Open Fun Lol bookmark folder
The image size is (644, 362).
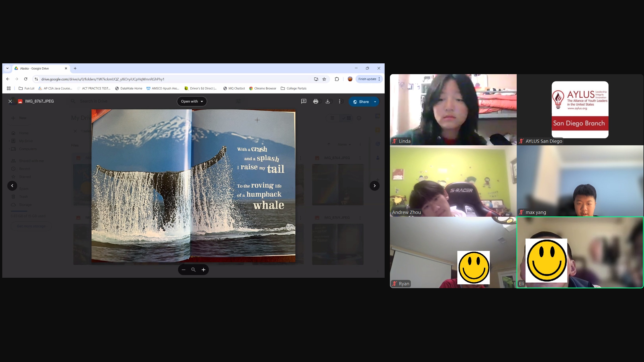(26, 88)
